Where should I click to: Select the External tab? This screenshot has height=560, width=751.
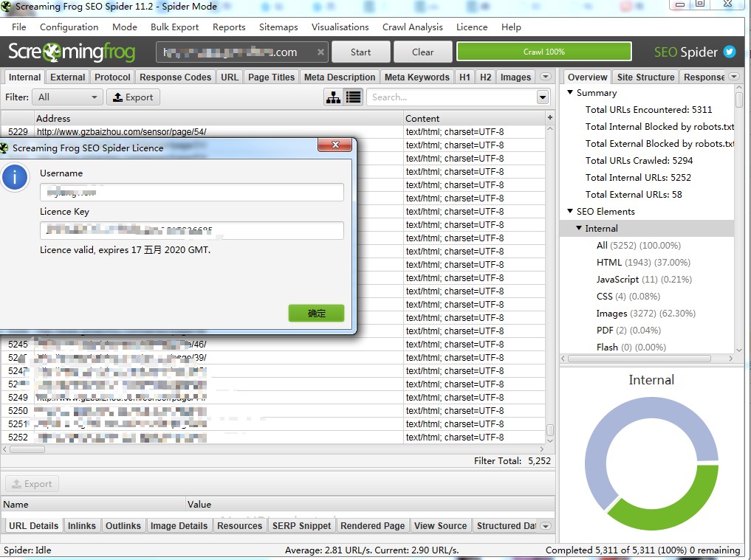coord(67,77)
